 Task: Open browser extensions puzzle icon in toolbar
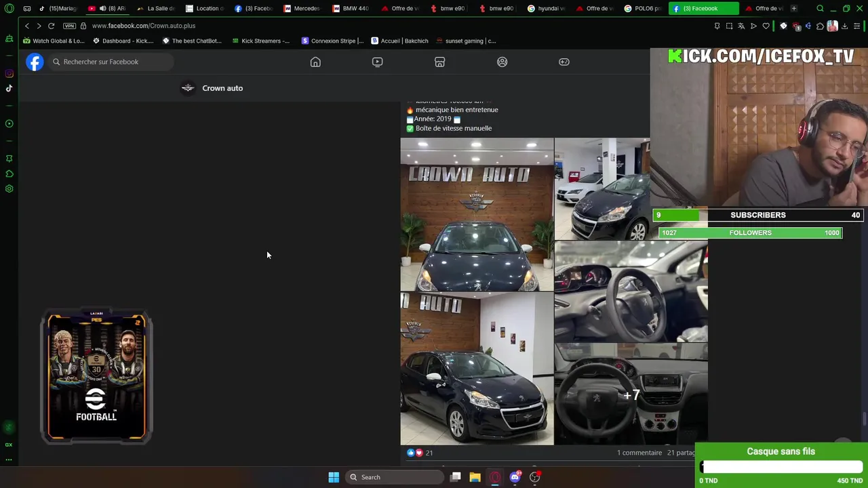[820, 26]
